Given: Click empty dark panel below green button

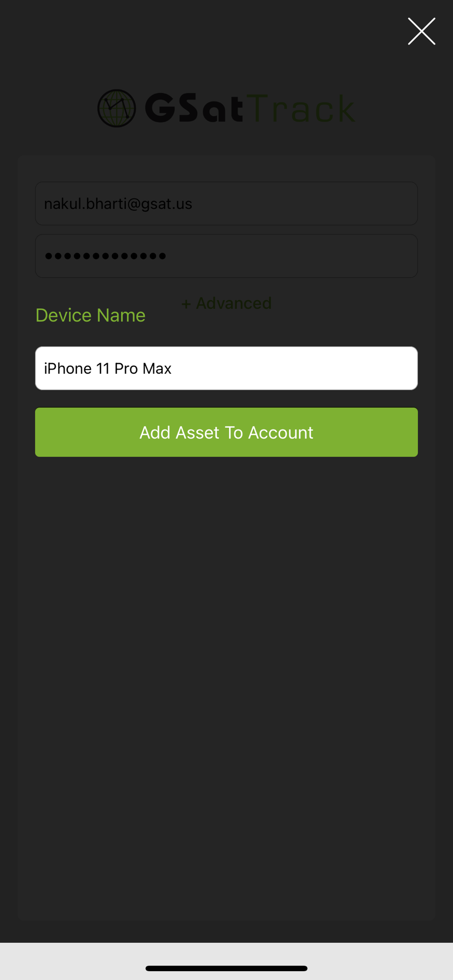Looking at the screenshot, I should 226,686.
